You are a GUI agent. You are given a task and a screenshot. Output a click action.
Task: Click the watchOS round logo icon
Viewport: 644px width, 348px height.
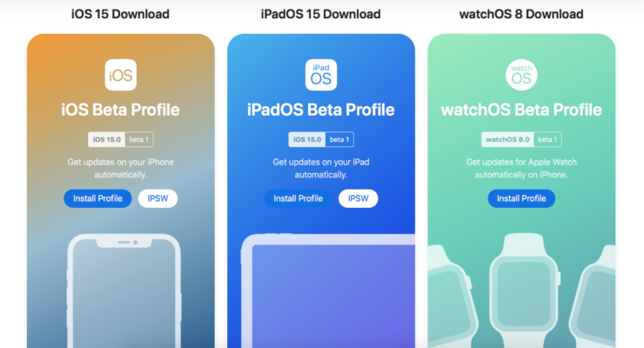coord(521,75)
